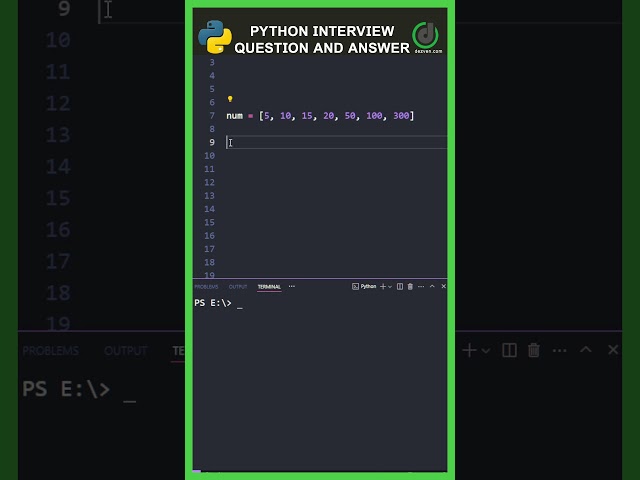Viewport: 640px width, 480px height.
Task: Select the large blurred PROBLEMS tab in background
Action: 51,351
